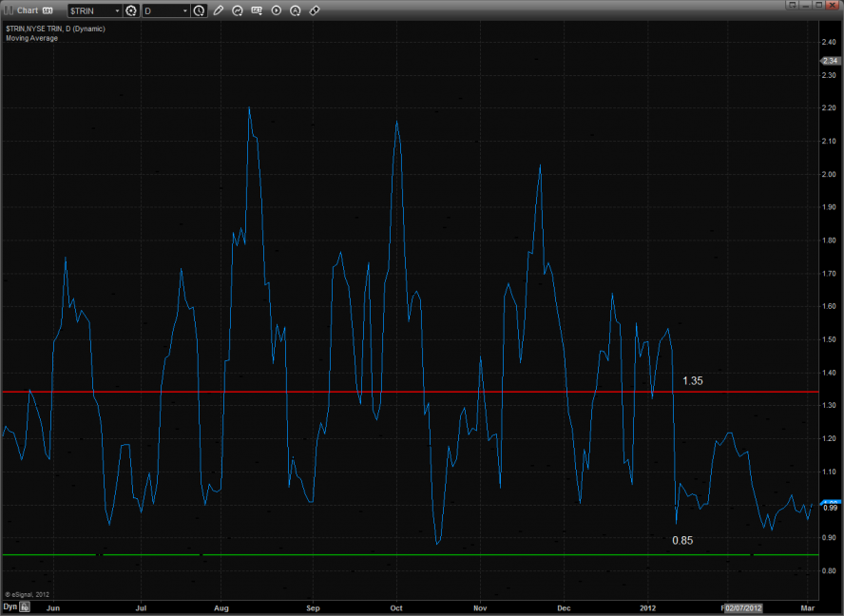Click the play replay icon
The image size is (844, 616).
(277, 10)
